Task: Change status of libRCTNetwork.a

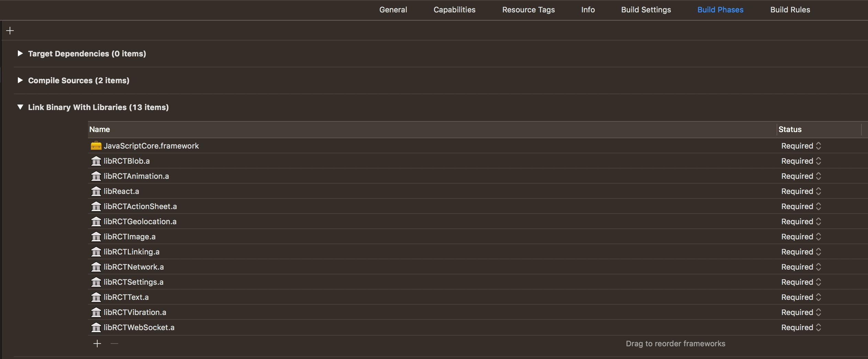Action: tap(801, 267)
